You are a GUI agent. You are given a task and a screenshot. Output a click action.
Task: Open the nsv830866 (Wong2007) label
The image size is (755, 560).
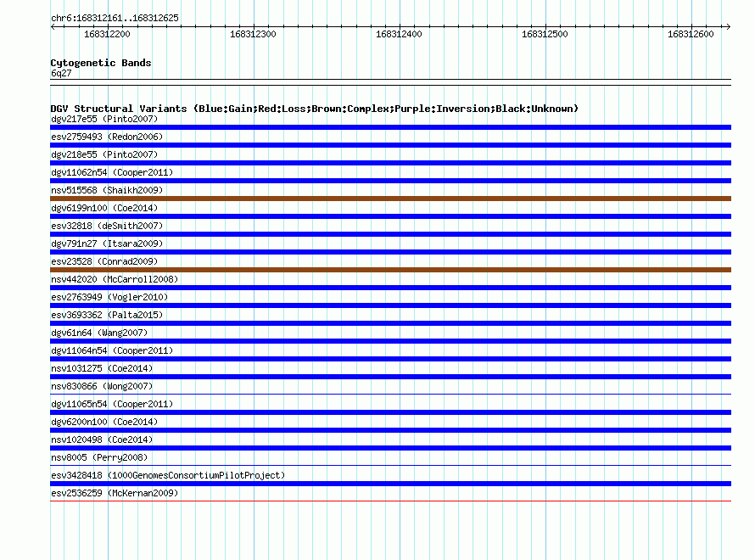tap(102, 386)
